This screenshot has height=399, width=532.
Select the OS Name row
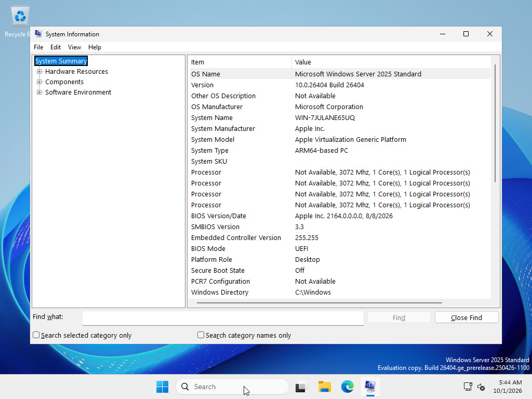340,74
